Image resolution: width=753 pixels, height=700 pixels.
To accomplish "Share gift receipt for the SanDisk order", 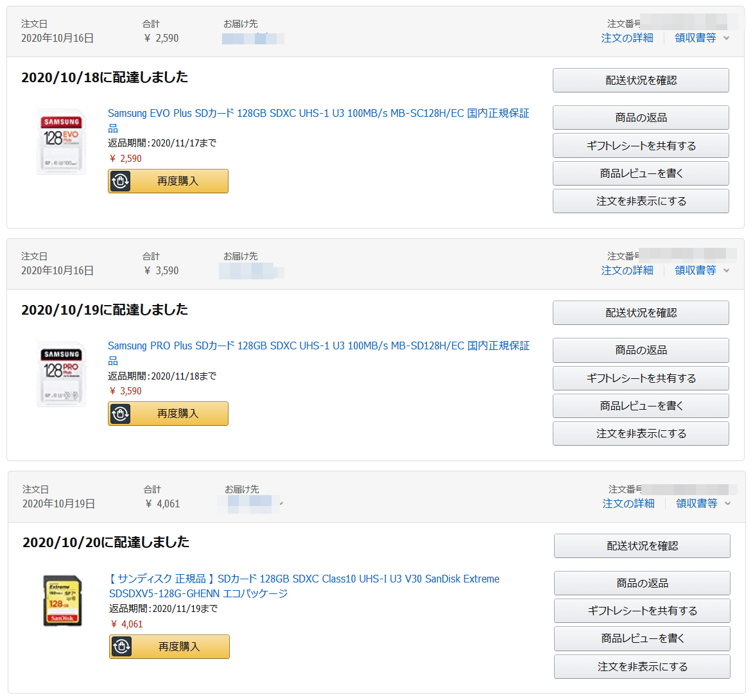I will pos(642,611).
